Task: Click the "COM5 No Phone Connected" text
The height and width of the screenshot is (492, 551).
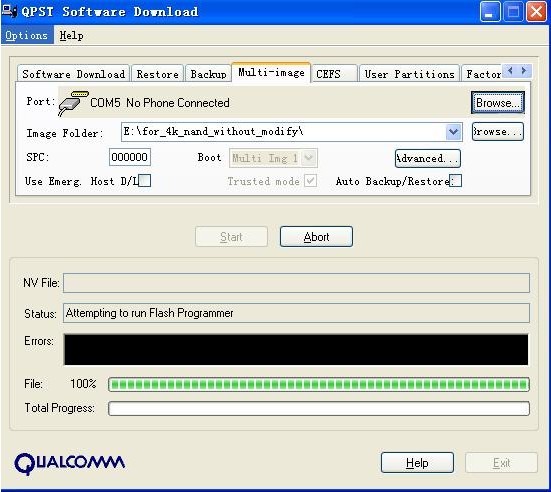Action: coord(160,103)
